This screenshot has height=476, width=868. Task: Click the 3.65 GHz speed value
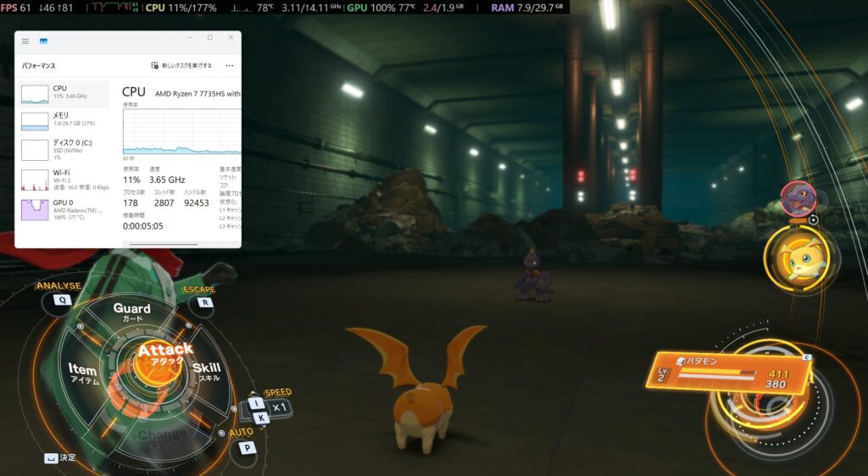(x=167, y=180)
